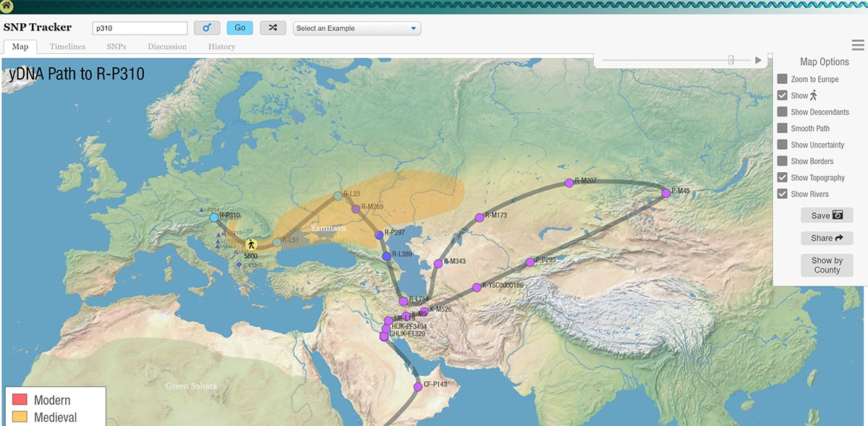Viewport: 868px width, 426px height.
Task: Click the shuffle random SNP button
Action: (x=273, y=28)
